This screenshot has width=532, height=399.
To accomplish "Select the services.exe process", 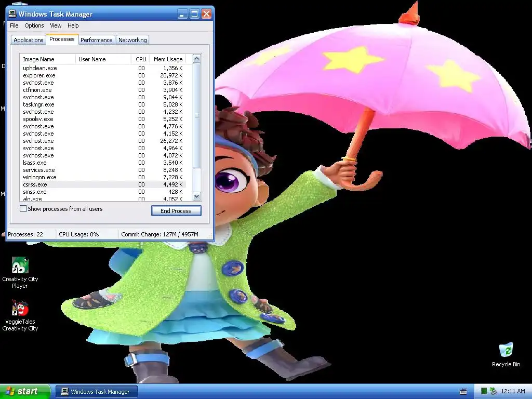I will click(x=103, y=170).
